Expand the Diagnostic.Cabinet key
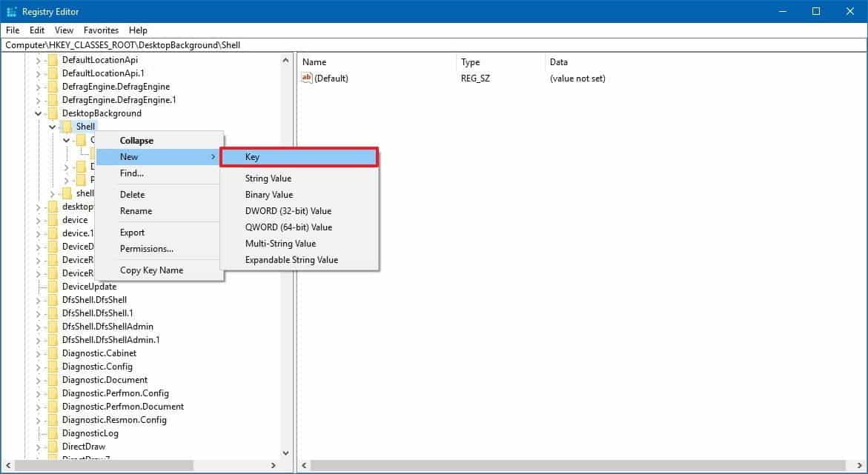Viewport: 868px width, 474px height. coord(39,353)
